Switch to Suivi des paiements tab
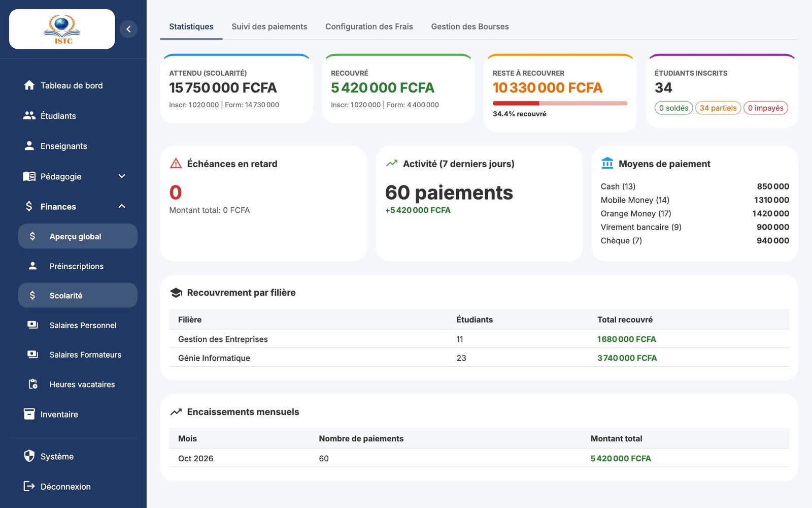The width and height of the screenshot is (812, 508). pos(269,26)
